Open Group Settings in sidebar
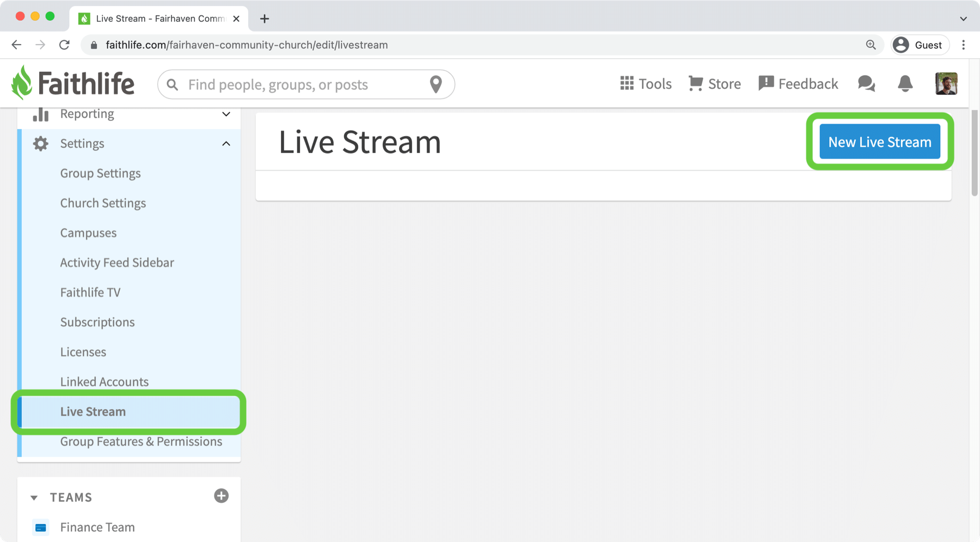 click(100, 173)
